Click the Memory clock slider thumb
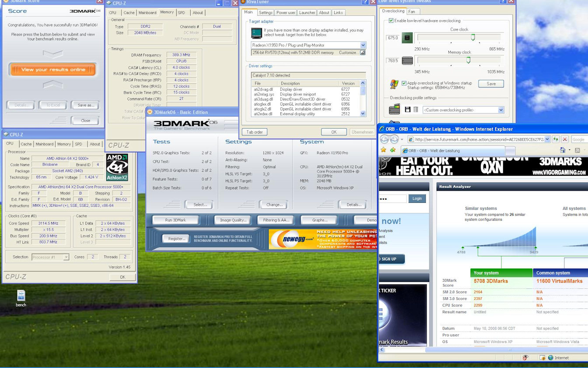Screen dimensions: 588x368 point(468,60)
